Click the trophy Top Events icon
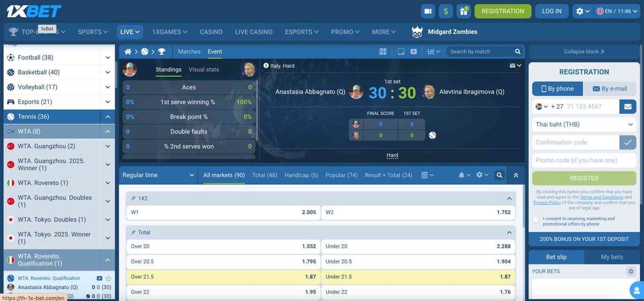The width and height of the screenshot is (644, 301). (x=13, y=32)
